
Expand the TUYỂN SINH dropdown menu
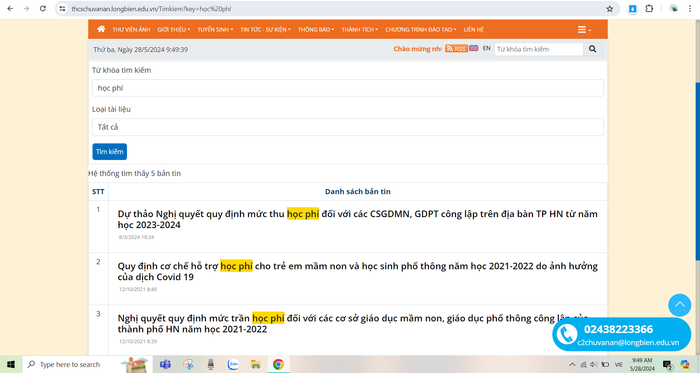(x=215, y=29)
